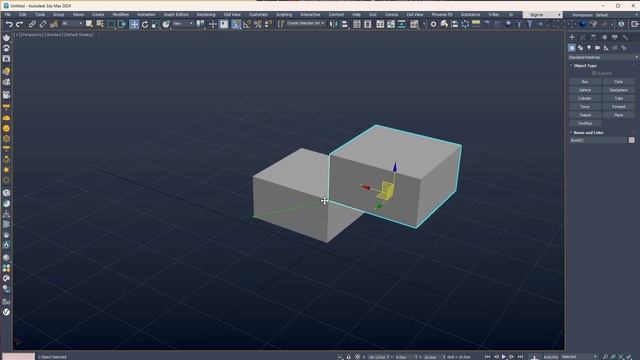The width and height of the screenshot is (640, 360).
Task: Open the Utilities panel tab
Action: (x=625, y=37)
